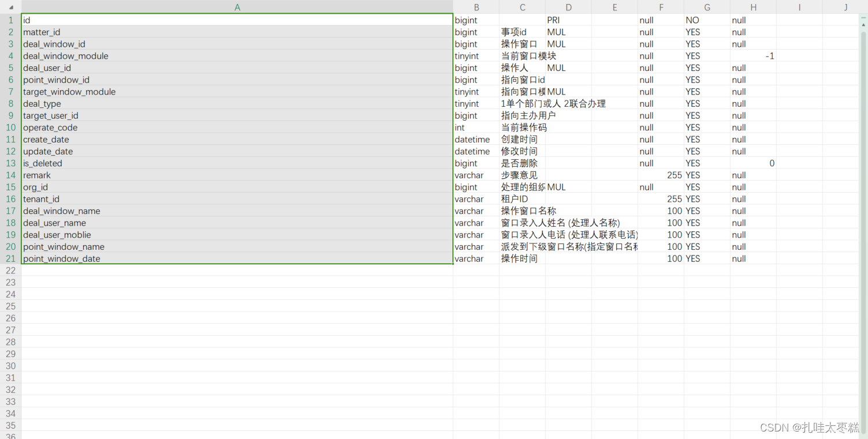
Task: Select row number 21
Action: pyautogui.click(x=10, y=258)
